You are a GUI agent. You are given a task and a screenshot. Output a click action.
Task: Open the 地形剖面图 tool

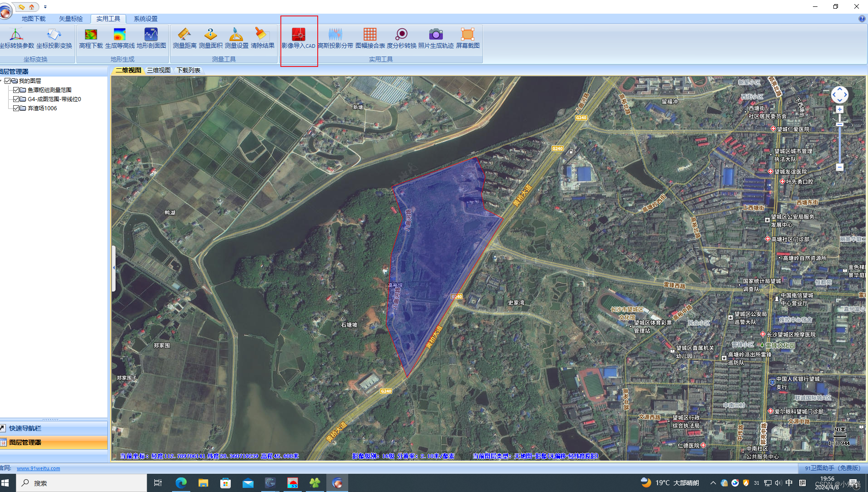coord(151,38)
